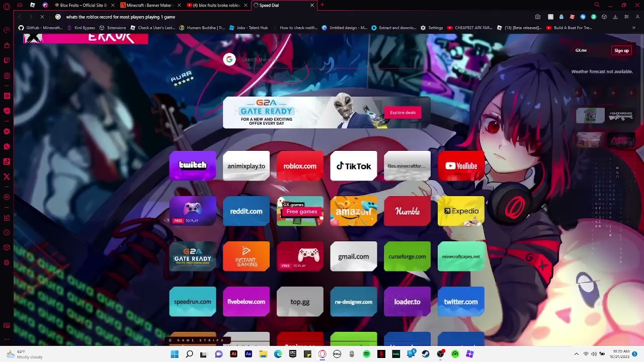Close the Minecraft Banner Maker tab

[179, 5]
